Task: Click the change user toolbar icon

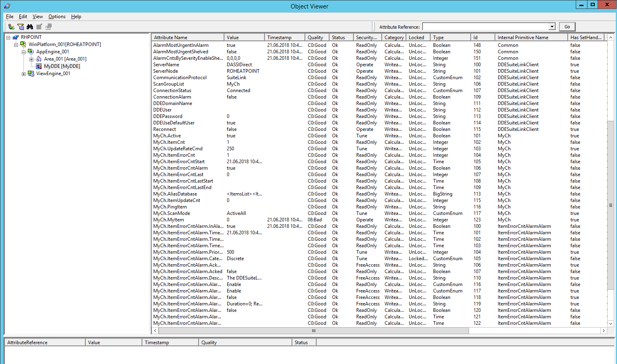Action: tap(11, 27)
